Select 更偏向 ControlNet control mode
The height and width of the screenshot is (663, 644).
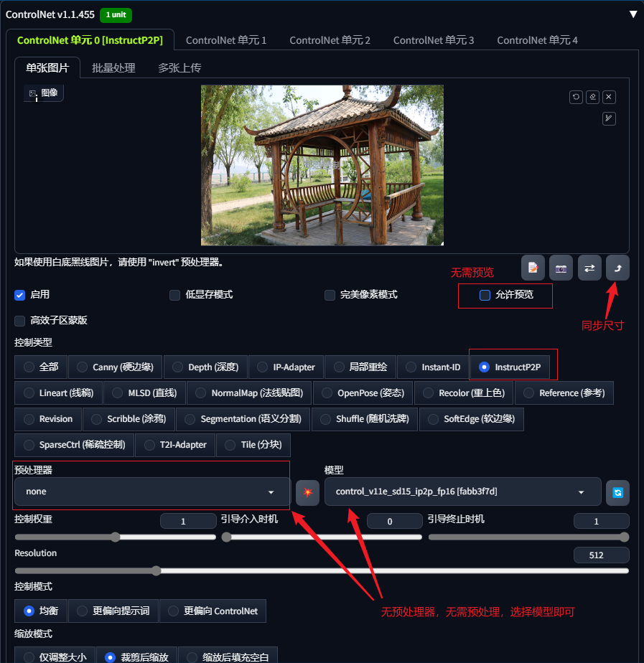pyautogui.click(x=213, y=611)
